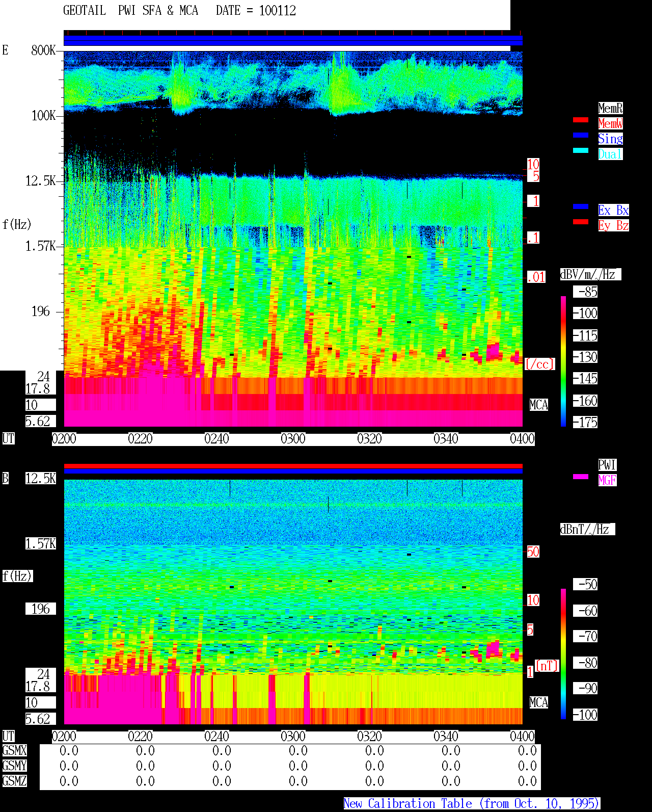
Task: Click the red MemW legend swatch
Action: pos(581,120)
